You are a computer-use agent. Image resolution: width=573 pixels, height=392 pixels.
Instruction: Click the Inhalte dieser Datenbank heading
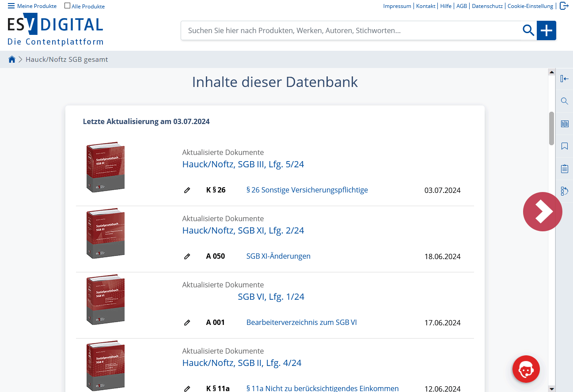click(x=275, y=82)
